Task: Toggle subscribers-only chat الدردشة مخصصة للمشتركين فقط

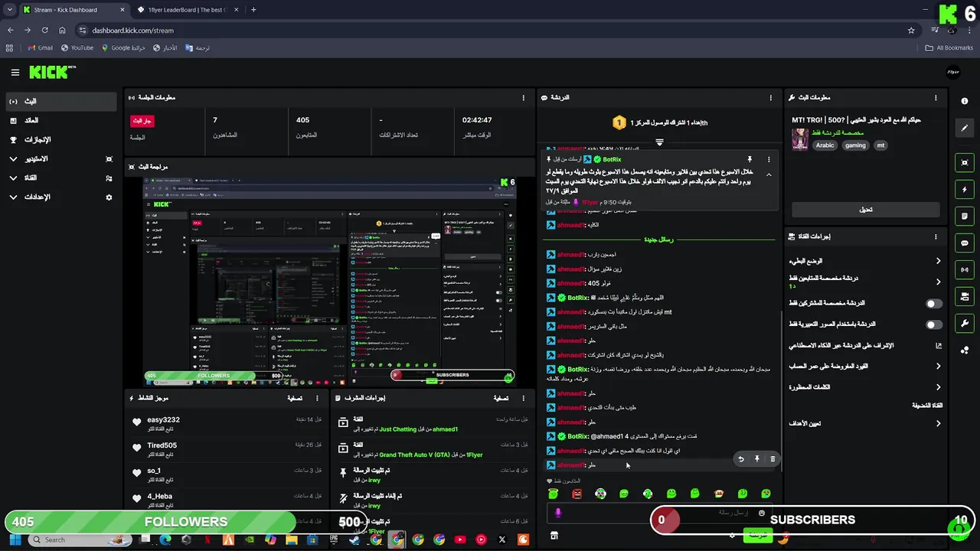Action: pyautogui.click(x=934, y=304)
